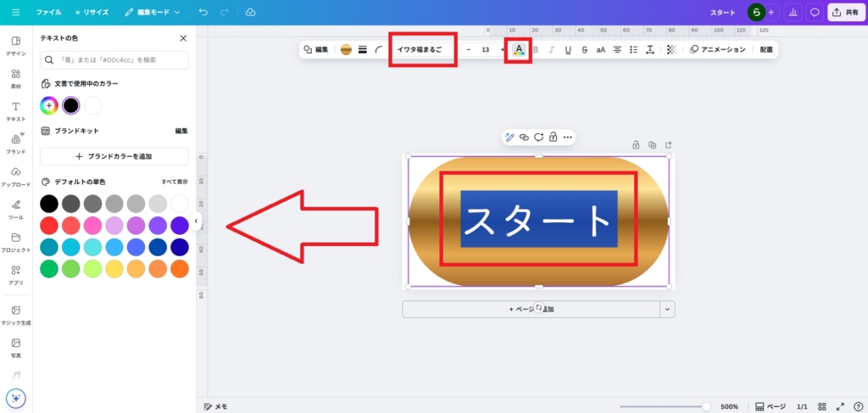Toggle the bulleted list formatting

tap(633, 50)
